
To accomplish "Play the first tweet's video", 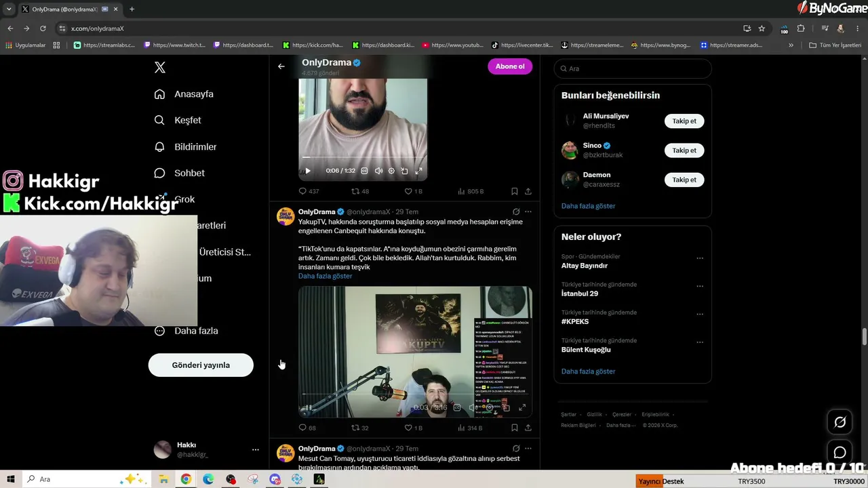I will coord(308,171).
